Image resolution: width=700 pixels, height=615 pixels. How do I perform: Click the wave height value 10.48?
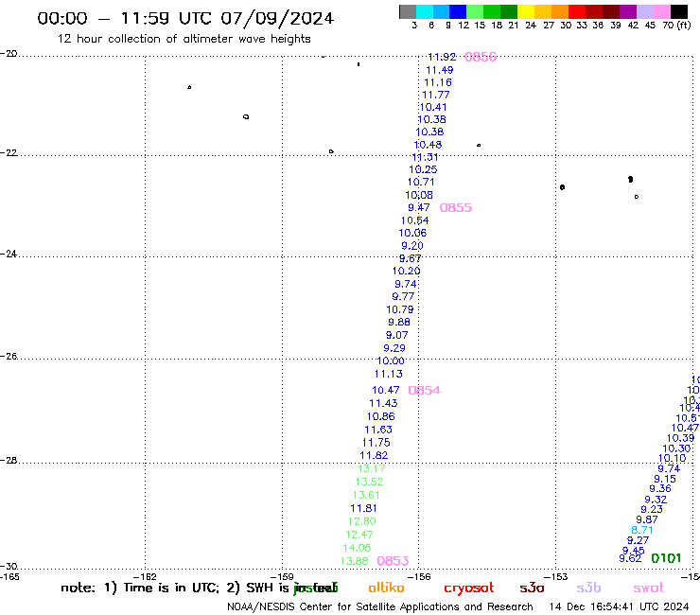click(428, 145)
